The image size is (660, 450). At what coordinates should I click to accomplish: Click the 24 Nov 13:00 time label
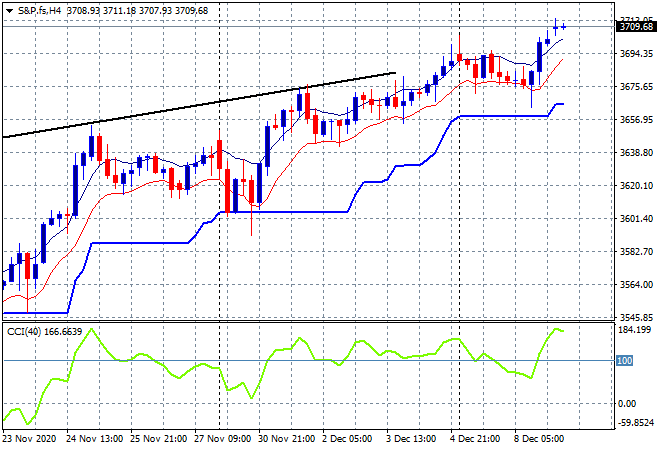(x=95, y=439)
